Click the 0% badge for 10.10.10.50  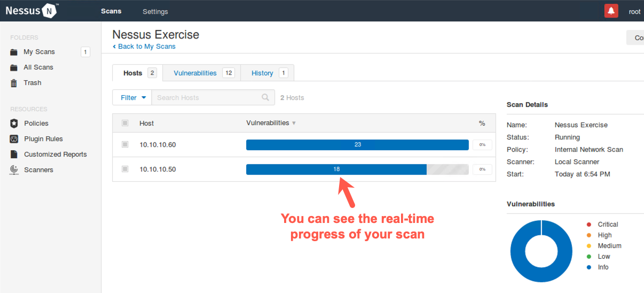[x=482, y=169]
